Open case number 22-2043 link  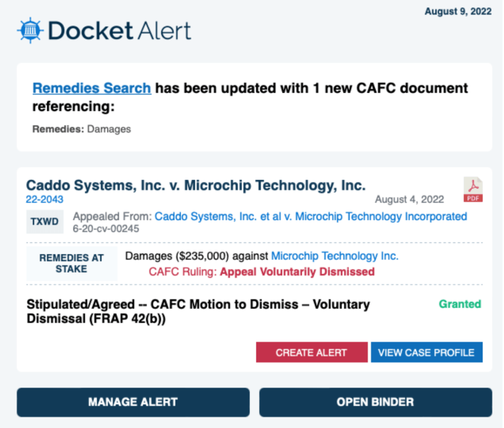[x=44, y=199]
